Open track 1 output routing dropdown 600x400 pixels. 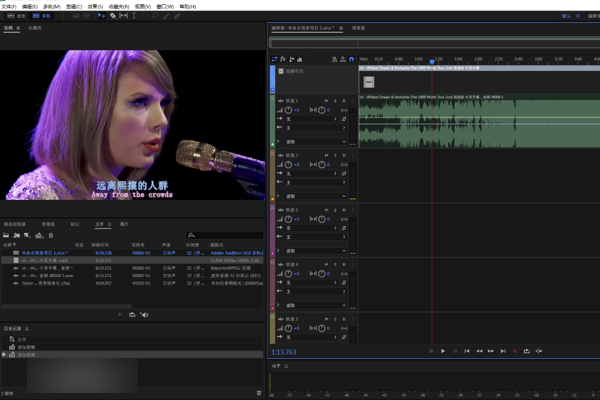(x=316, y=128)
